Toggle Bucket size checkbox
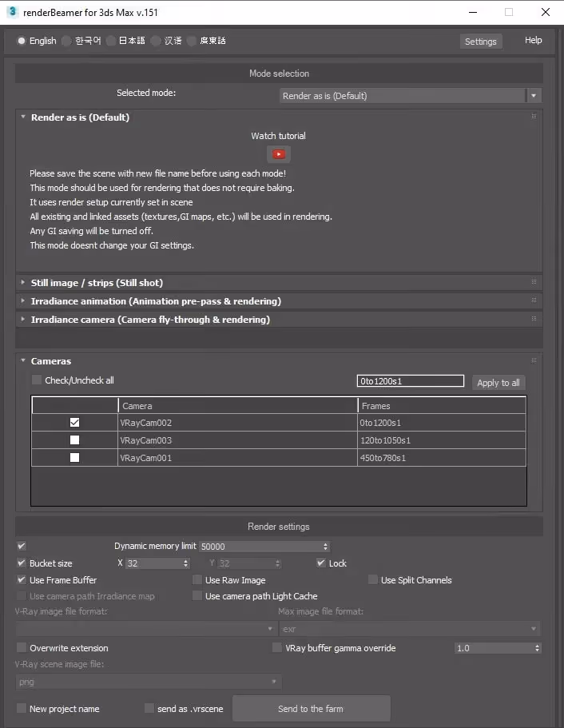 click(x=22, y=563)
